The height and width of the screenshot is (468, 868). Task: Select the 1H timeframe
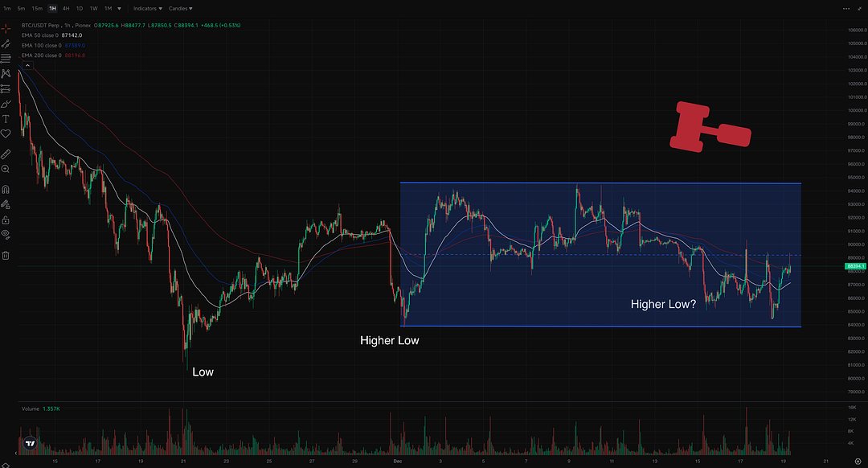52,8
